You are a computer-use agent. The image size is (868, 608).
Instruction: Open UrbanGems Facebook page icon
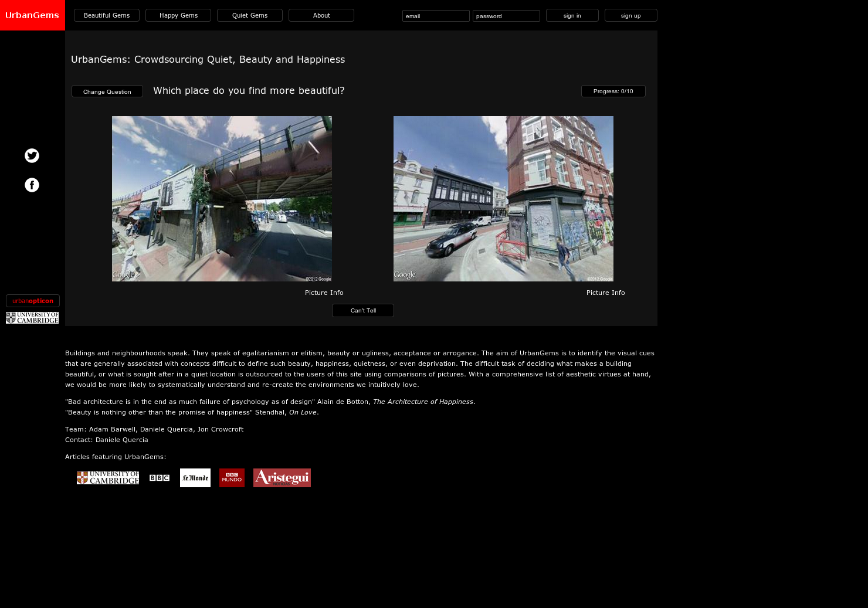tap(32, 185)
